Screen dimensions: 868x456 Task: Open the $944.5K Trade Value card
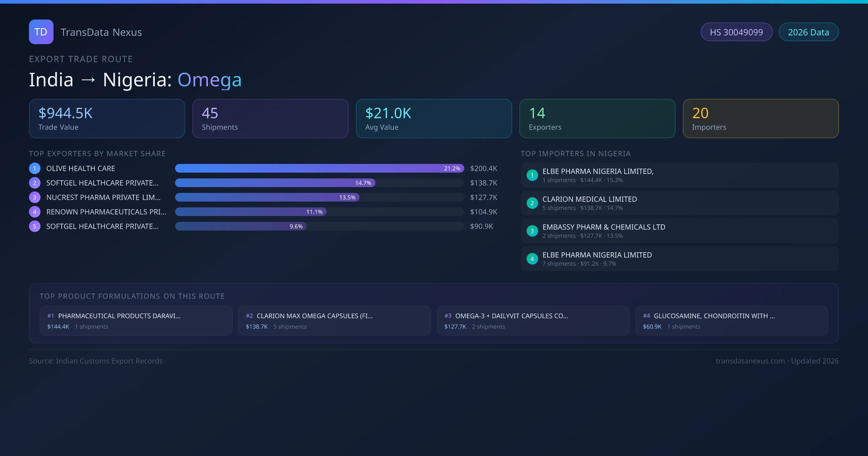pyautogui.click(x=107, y=118)
